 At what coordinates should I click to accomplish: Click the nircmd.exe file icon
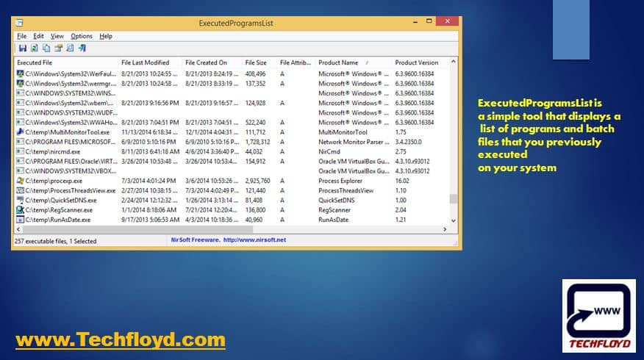(x=20, y=151)
